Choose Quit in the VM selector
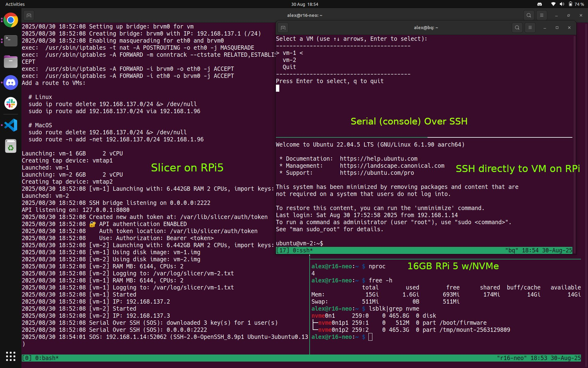Screen dimensions: 588x368 (x=289, y=67)
